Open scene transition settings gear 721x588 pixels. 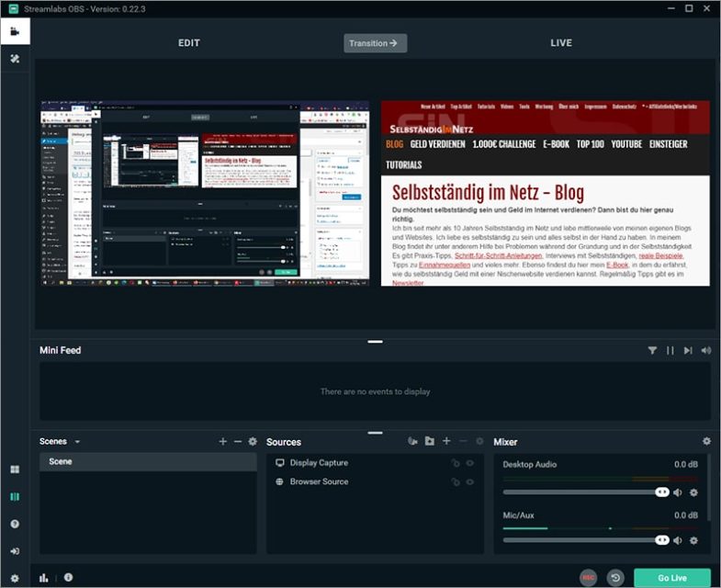tap(253, 441)
